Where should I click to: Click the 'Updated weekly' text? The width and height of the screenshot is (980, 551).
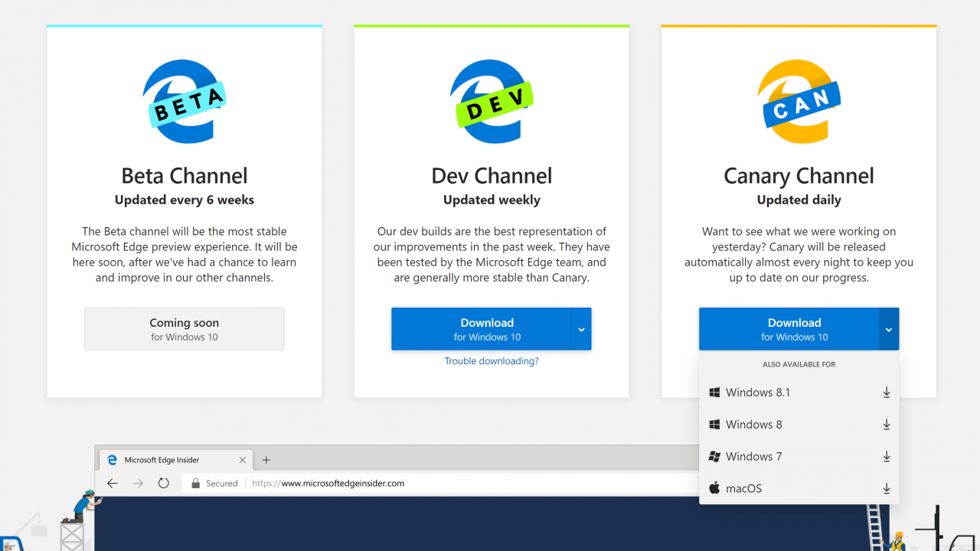492,200
